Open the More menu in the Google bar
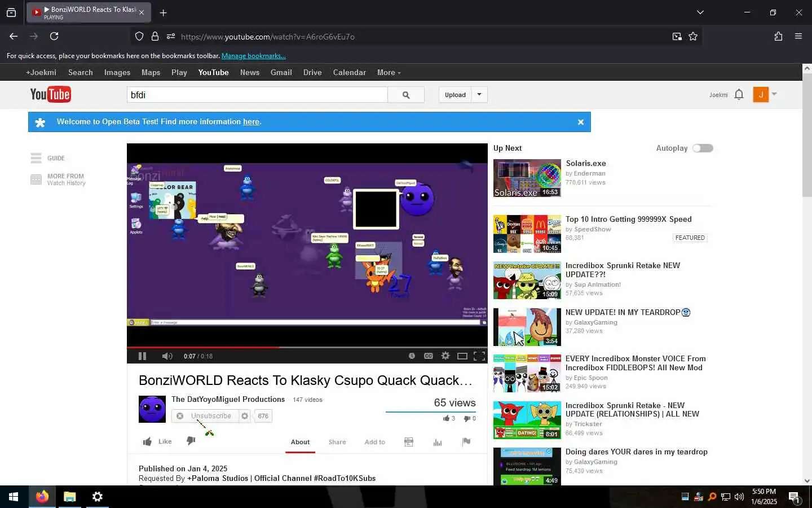Image resolution: width=812 pixels, height=508 pixels. (389, 72)
